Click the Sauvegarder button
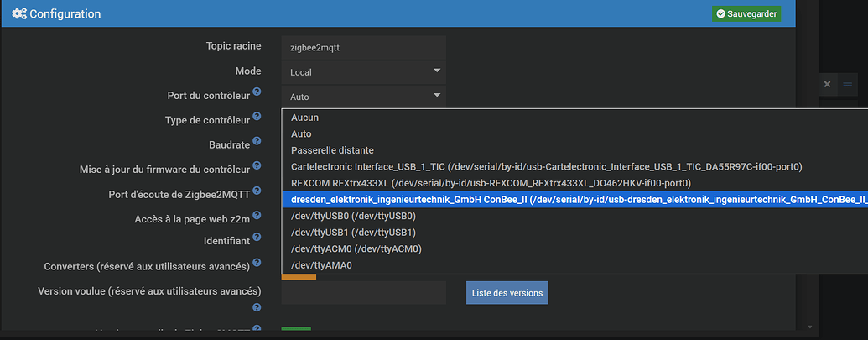Image resolution: width=868 pixels, height=340 pixels. point(746,13)
